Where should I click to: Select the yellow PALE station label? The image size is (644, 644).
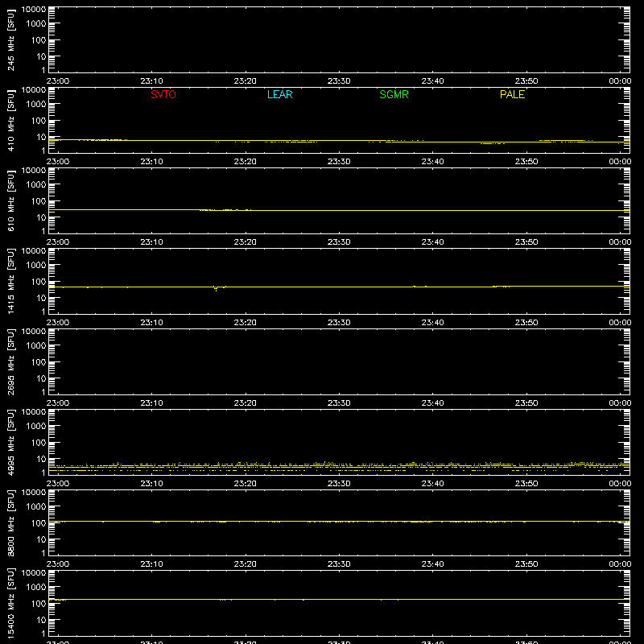point(512,94)
